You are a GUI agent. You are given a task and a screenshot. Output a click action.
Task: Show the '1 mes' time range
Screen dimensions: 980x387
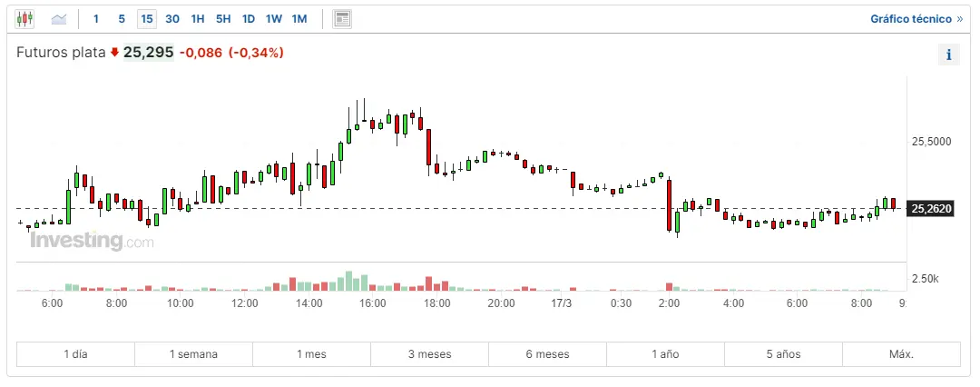311,354
